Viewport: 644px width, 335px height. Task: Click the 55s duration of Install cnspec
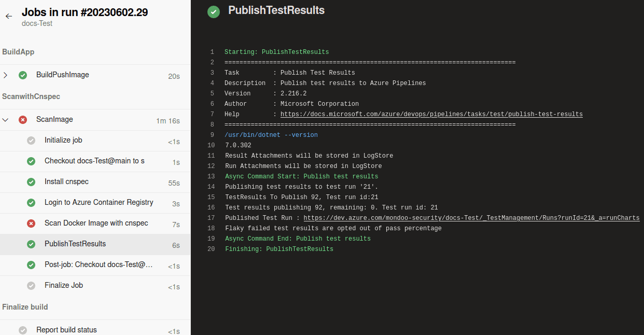point(176,182)
